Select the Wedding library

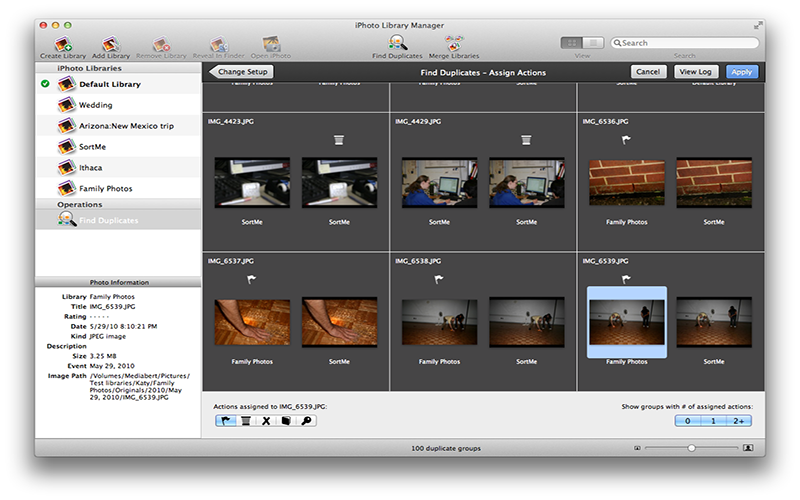[118, 105]
